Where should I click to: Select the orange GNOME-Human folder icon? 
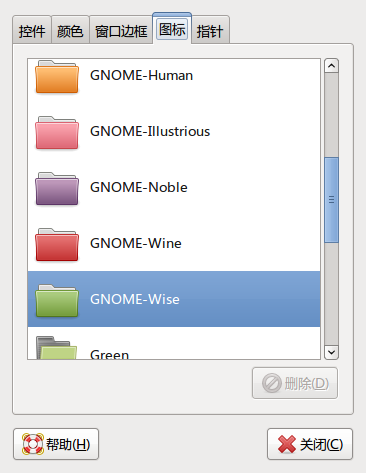[57, 76]
